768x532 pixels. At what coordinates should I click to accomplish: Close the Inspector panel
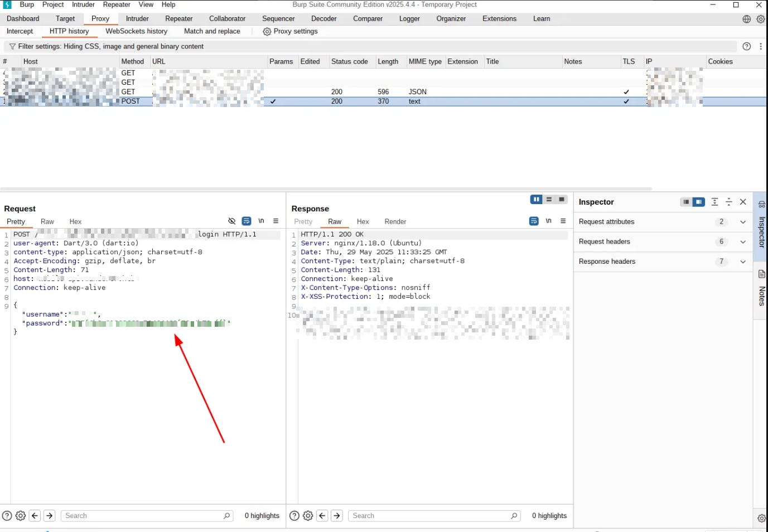743,202
